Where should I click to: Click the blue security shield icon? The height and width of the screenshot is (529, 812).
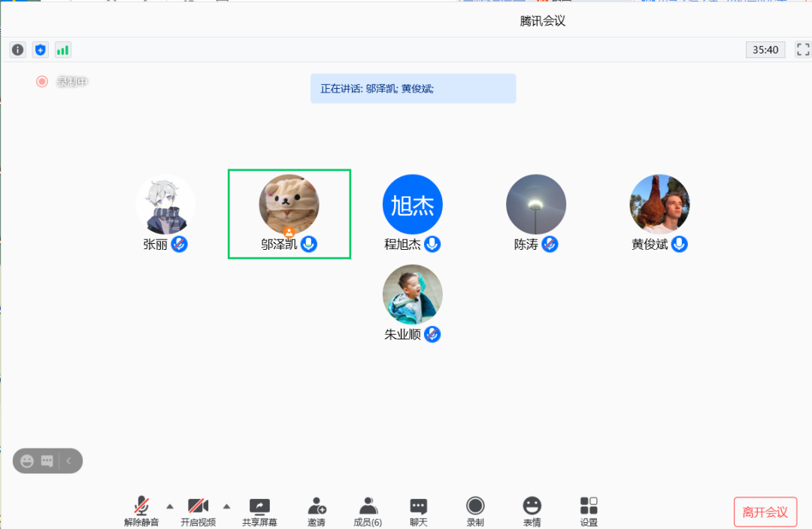click(x=40, y=50)
